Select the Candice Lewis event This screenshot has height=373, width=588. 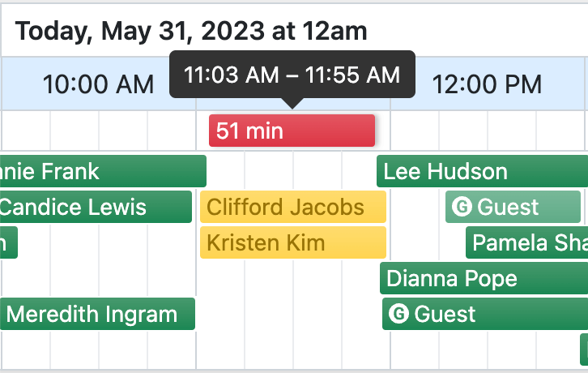click(95, 207)
